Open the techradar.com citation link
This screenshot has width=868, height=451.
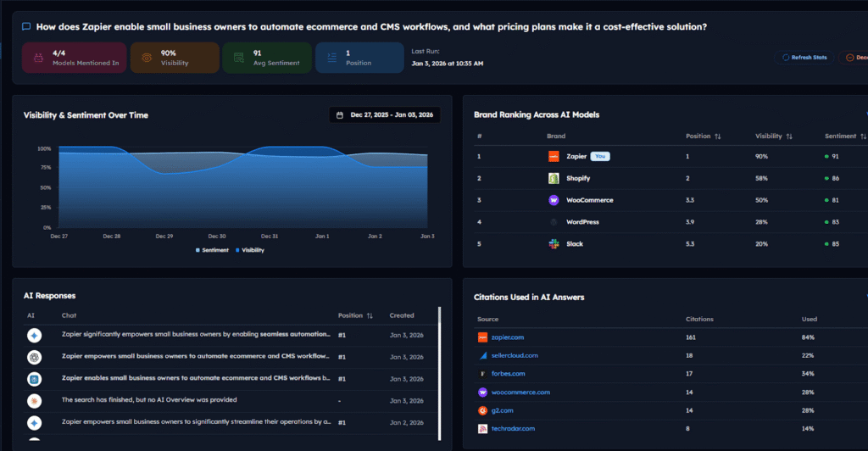[x=513, y=429]
